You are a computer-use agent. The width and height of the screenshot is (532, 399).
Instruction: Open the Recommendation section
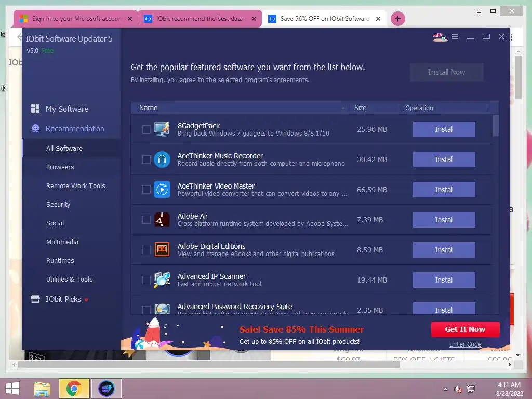(x=75, y=129)
